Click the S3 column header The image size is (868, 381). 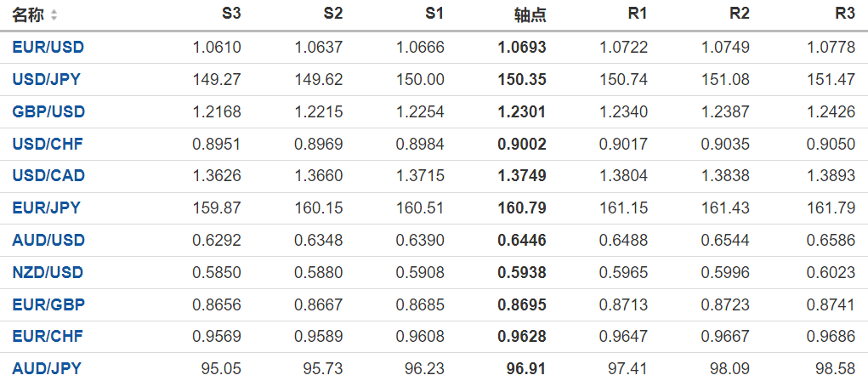230,14
